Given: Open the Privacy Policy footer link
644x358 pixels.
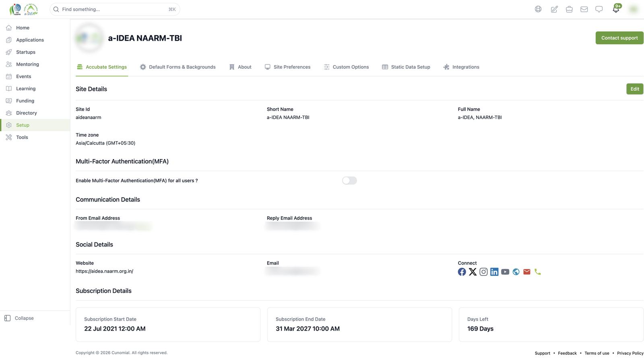Looking at the screenshot, I should click(630, 353).
